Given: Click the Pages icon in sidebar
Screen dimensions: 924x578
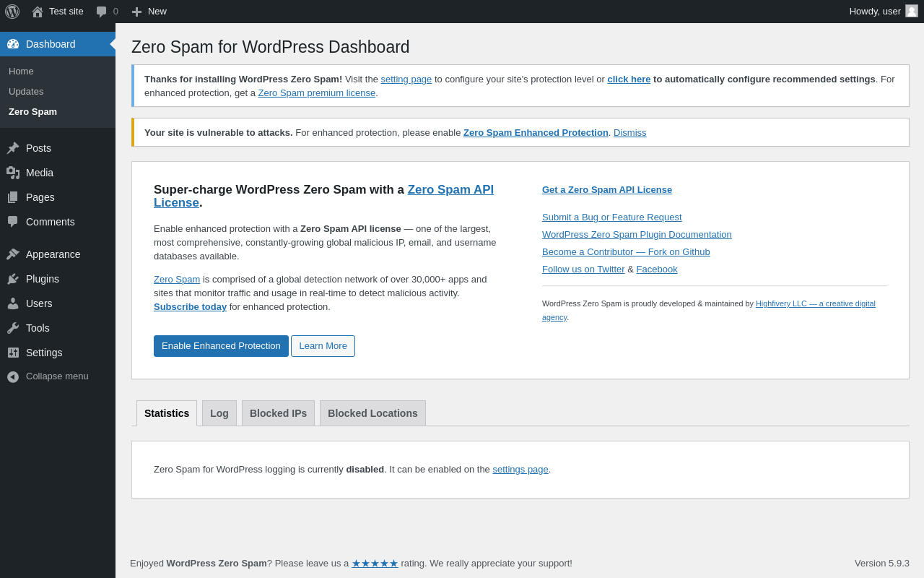Looking at the screenshot, I should pos(13,197).
